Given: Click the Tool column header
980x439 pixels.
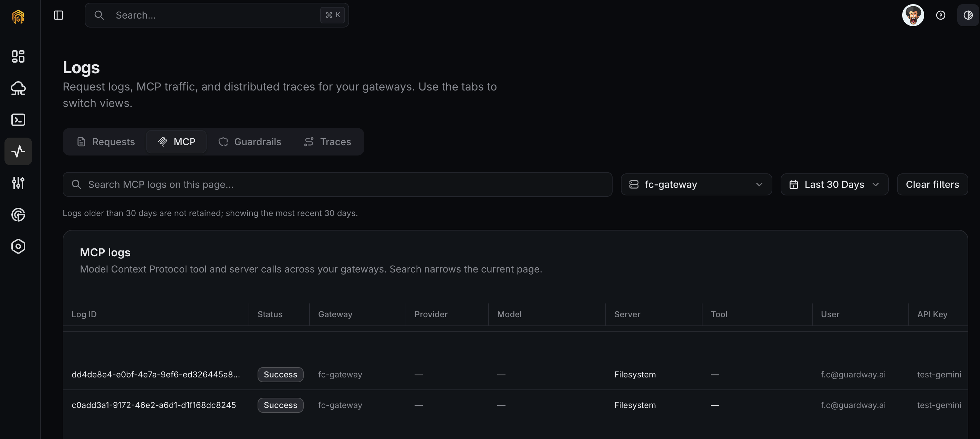Looking at the screenshot, I should [719, 314].
